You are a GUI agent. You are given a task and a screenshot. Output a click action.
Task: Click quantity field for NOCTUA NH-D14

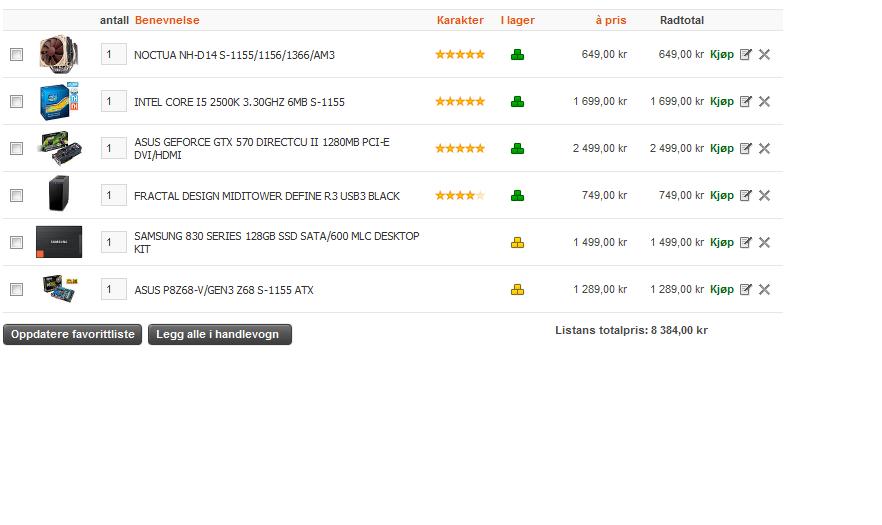pyautogui.click(x=114, y=55)
